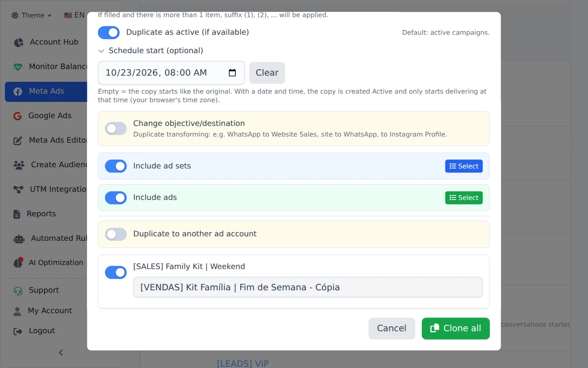Click the Meta Ads Editor pencil icon
Viewport: 588px width, 368px height.
pyautogui.click(x=18, y=141)
